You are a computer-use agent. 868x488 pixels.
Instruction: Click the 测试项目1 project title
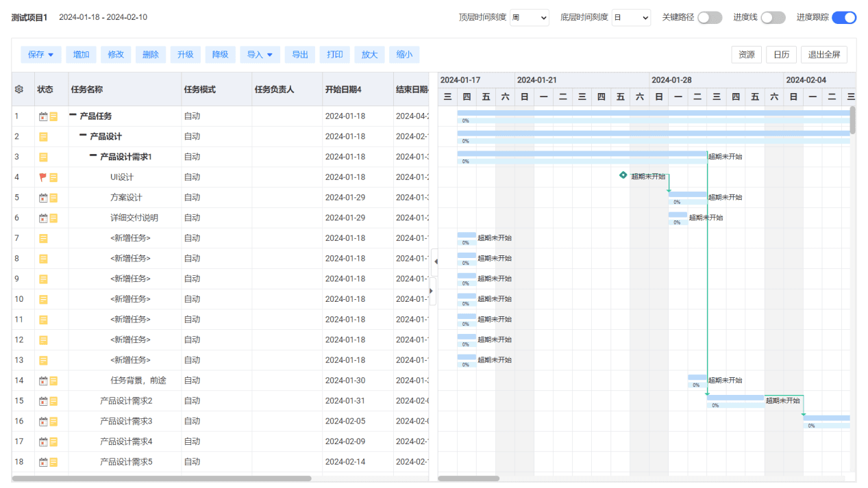pos(29,18)
